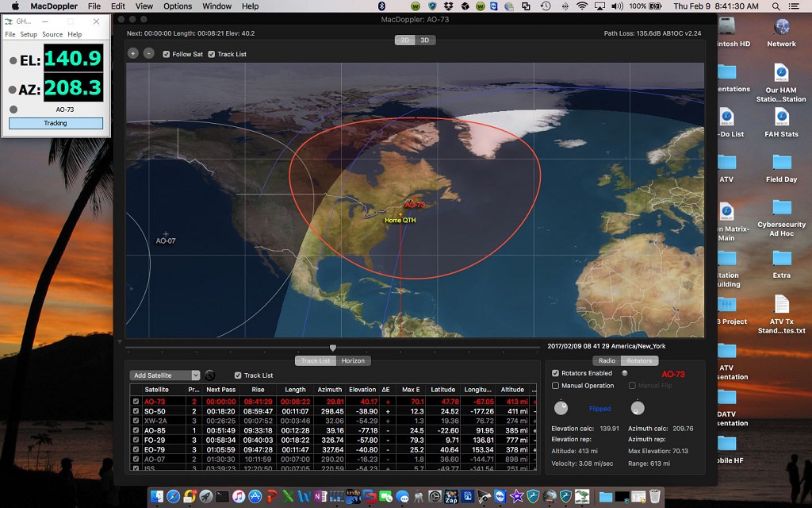812x508 pixels.
Task: Open Dropbox menu bar icon
Action: point(449,6)
